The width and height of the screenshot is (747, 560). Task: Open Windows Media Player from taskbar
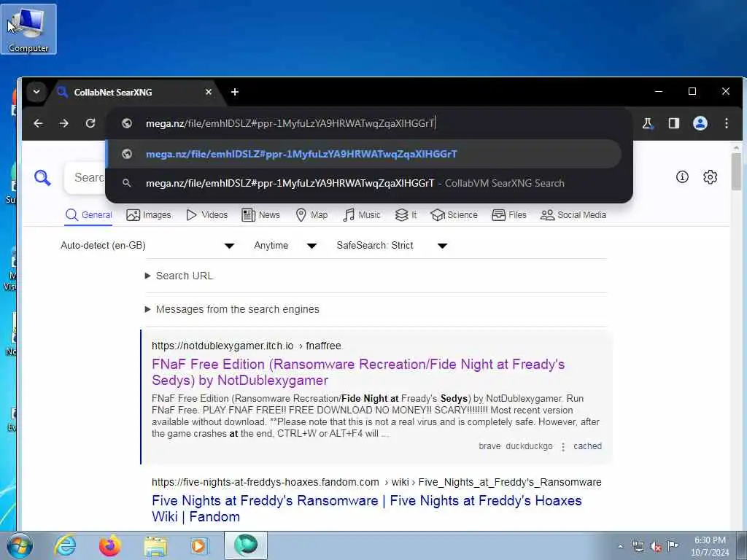(200, 545)
